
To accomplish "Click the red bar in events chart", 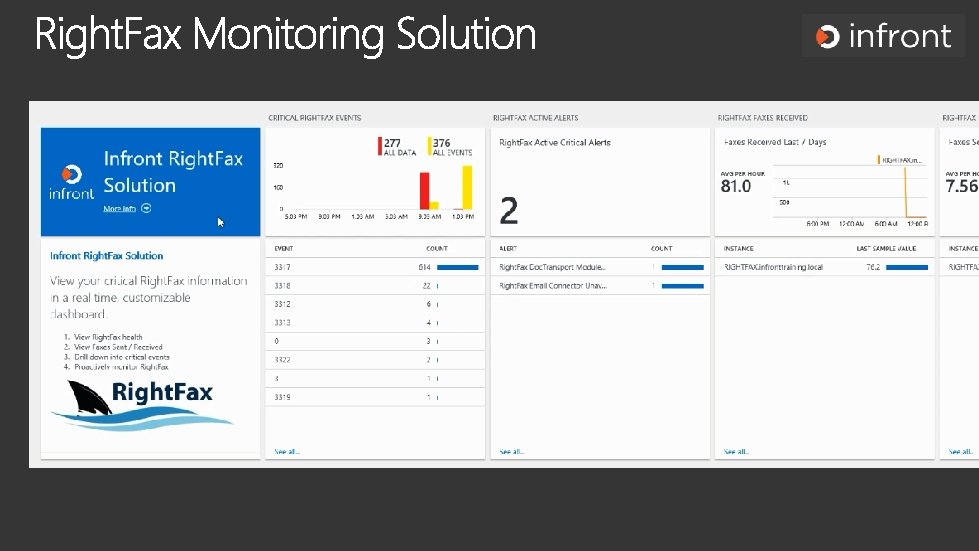I will coord(425,191).
